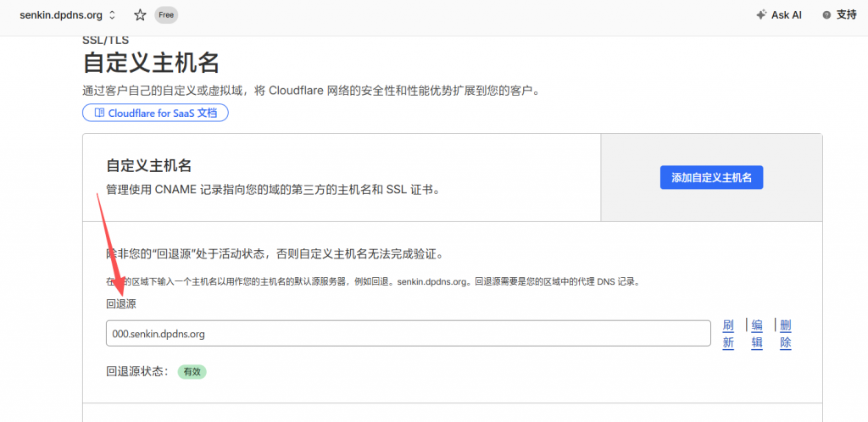The image size is (868, 422).
Task: Click the large 自定义主机名 page title
Action: click(x=151, y=64)
